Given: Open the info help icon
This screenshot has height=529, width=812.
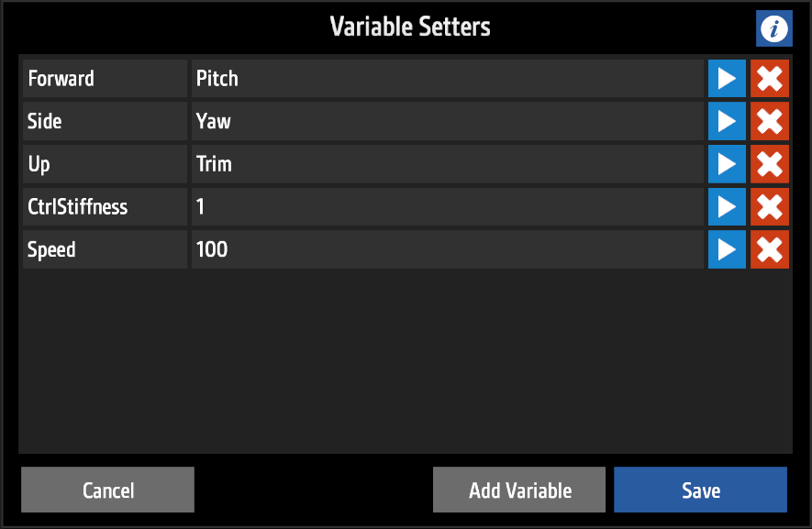Looking at the screenshot, I should tap(773, 29).
